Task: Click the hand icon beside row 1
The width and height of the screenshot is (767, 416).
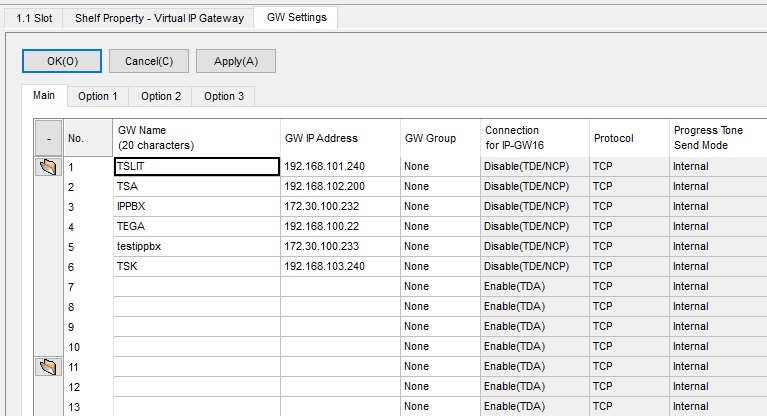Action: coord(48,167)
